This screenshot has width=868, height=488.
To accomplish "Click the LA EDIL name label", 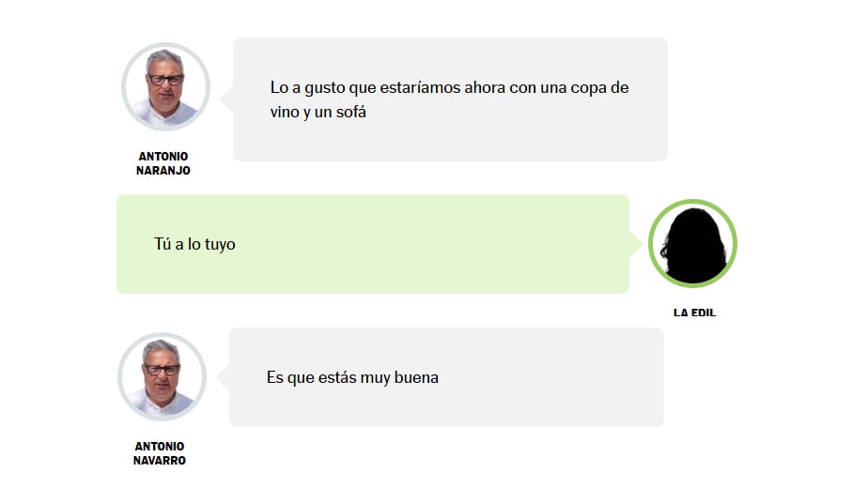I will [694, 313].
